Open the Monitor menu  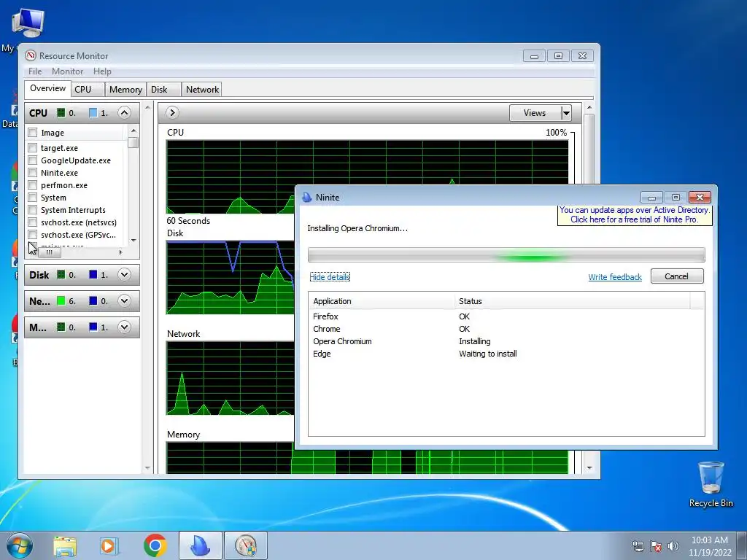coord(67,71)
